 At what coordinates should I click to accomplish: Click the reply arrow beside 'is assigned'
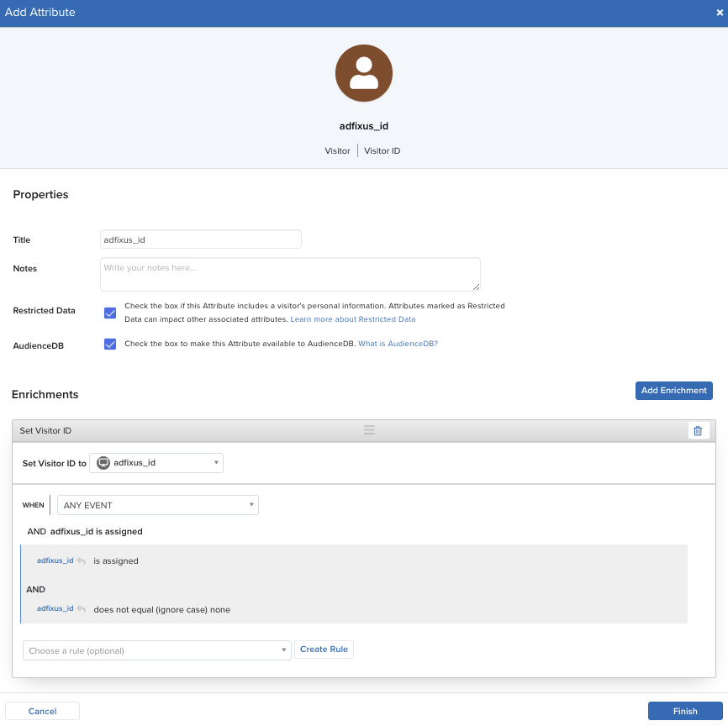pos(82,560)
